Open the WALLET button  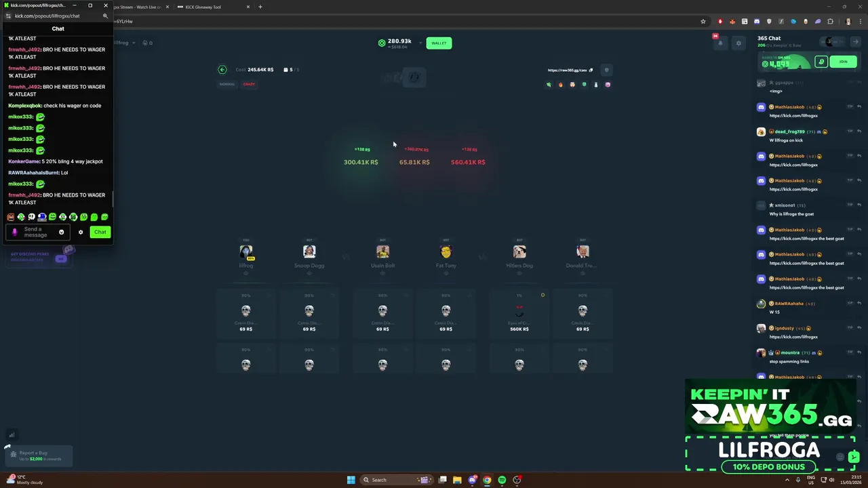coord(439,43)
